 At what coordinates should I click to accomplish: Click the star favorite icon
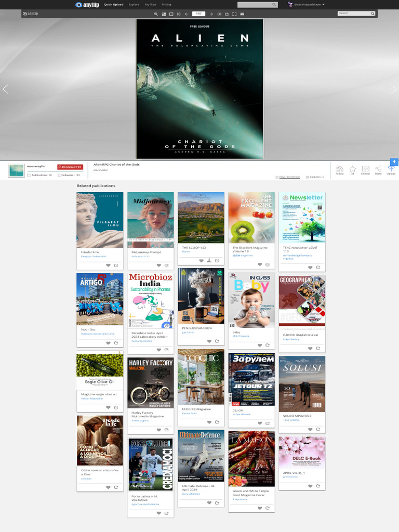click(x=353, y=170)
